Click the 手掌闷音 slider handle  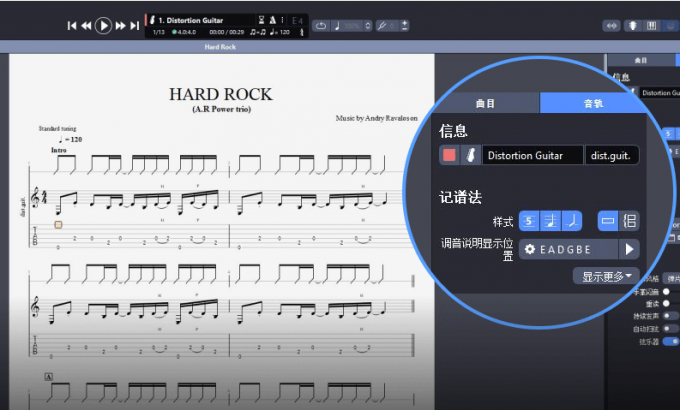[667, 292]
